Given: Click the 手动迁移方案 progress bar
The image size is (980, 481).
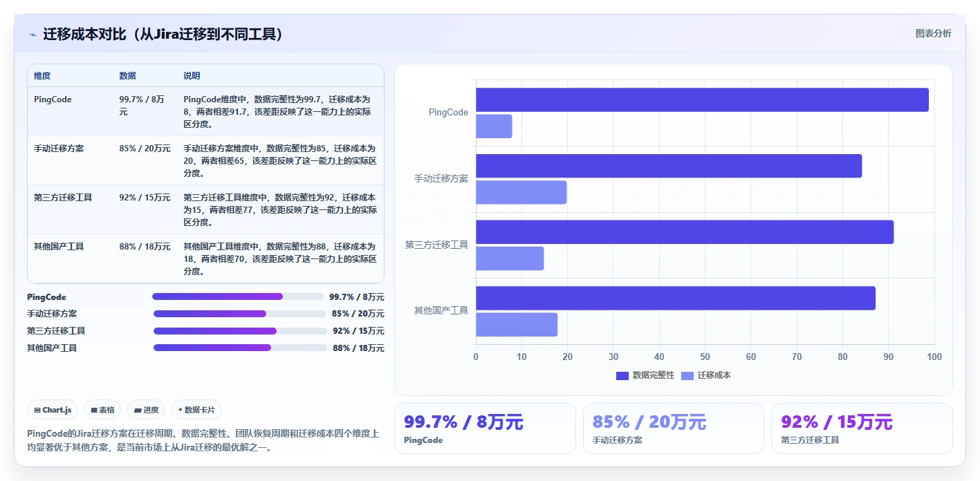Looking at the screenshot, I should click(239, 314).
